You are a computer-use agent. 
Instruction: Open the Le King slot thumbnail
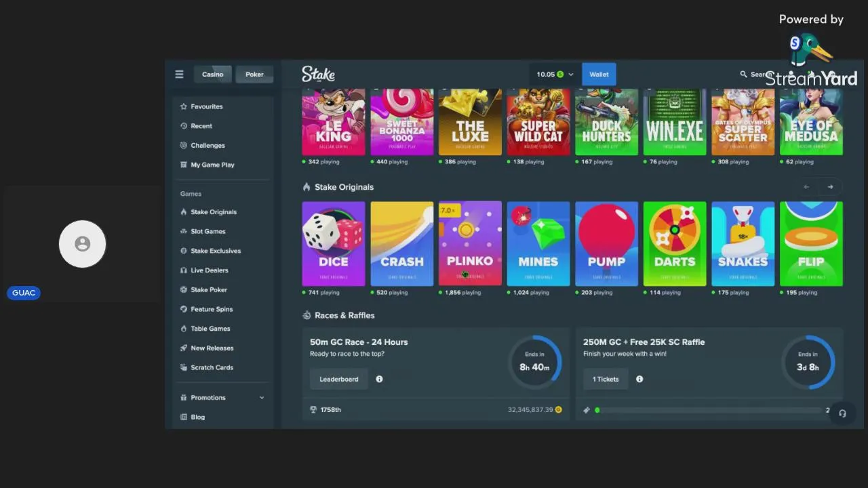334,122
